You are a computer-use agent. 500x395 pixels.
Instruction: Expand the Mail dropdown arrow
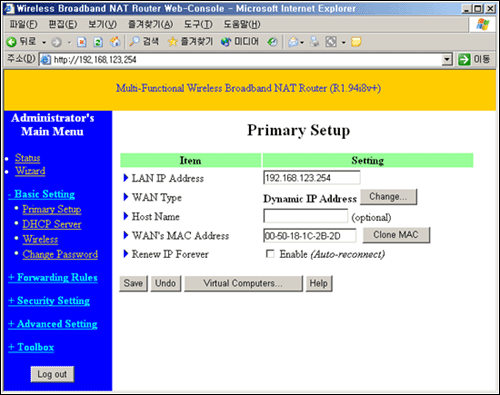point(302,42)
